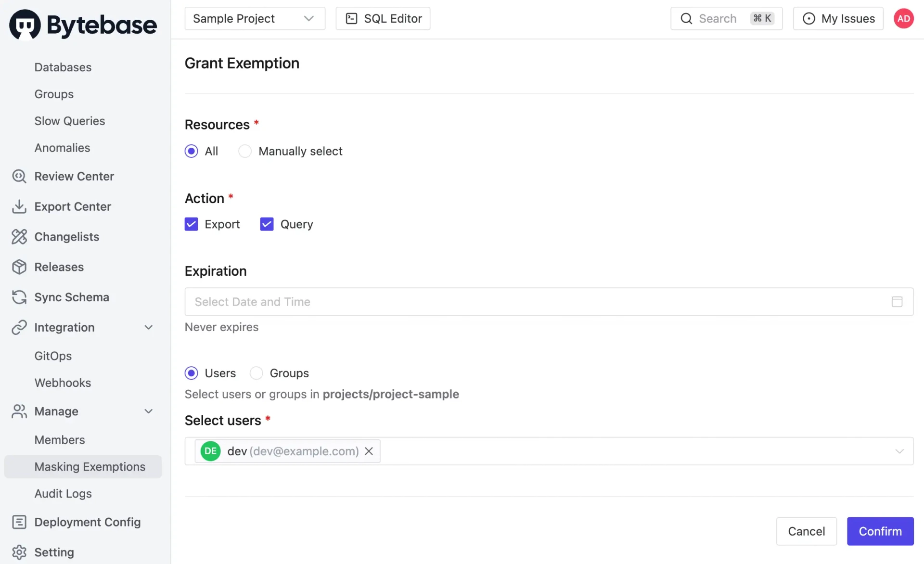Open the Changelists page

[66, 236]
